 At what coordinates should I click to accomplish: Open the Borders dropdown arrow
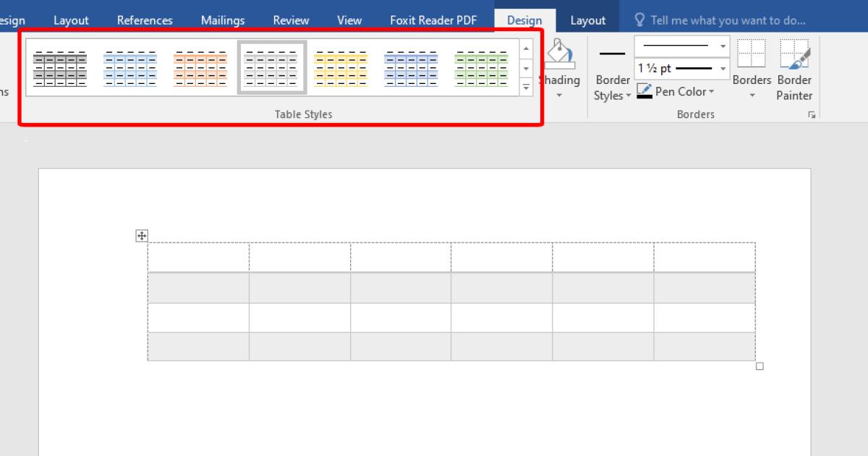click(752, 96)
